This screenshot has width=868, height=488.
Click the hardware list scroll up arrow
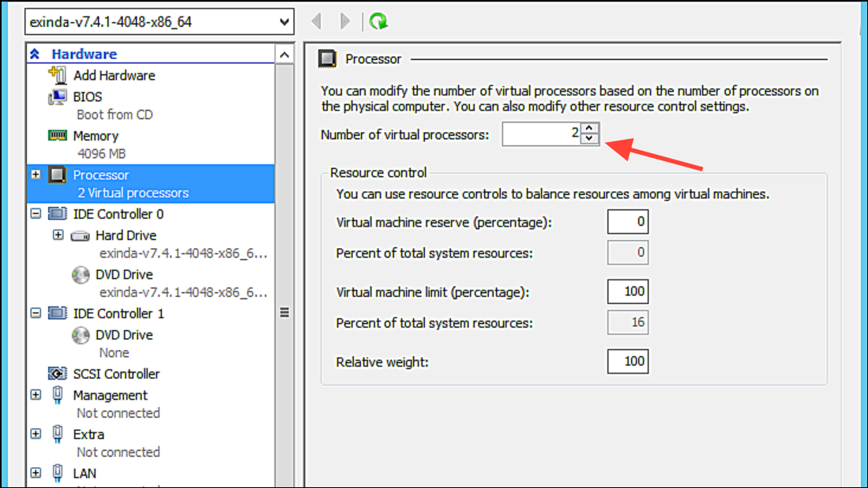(284, 54)
